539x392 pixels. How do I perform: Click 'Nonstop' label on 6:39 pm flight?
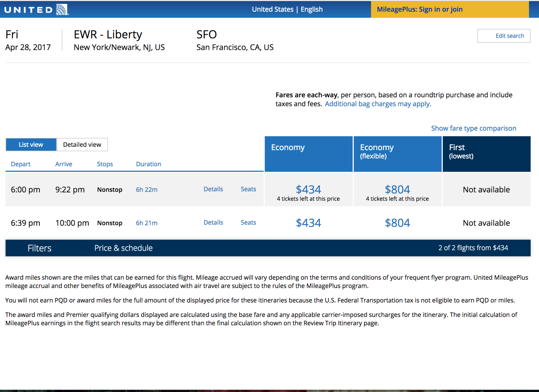pos(110,223)
